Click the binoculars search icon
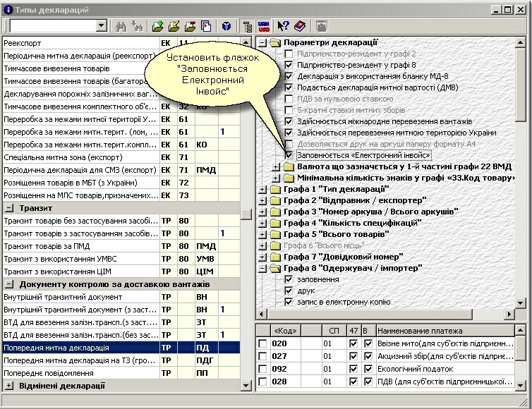Screen dimensions: 532x409 point(121,26)
